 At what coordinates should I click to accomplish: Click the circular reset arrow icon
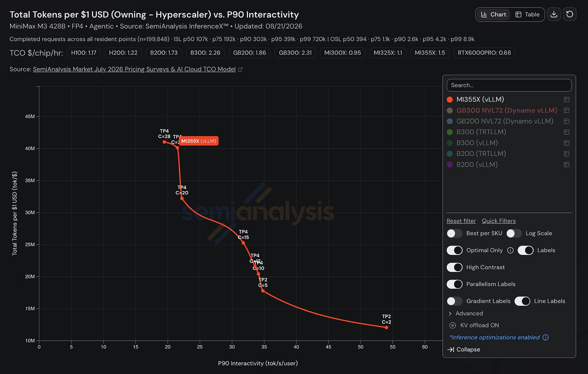(x=569, y=15)
